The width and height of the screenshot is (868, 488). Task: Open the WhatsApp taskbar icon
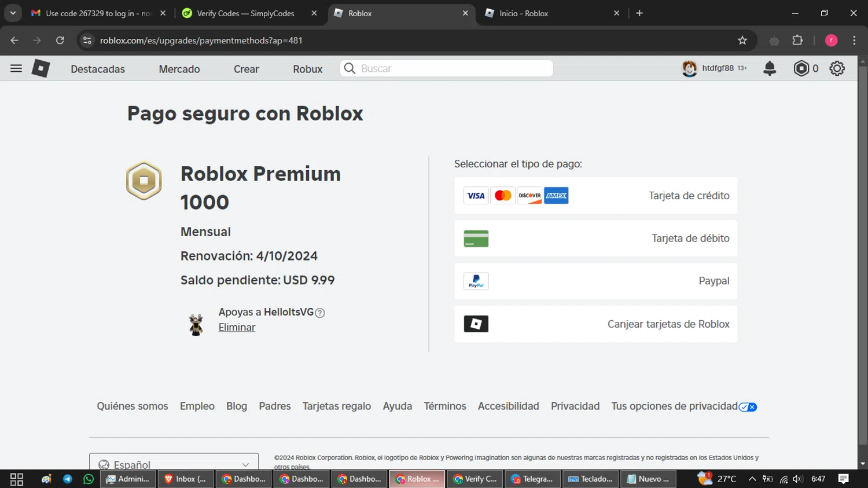89,479
